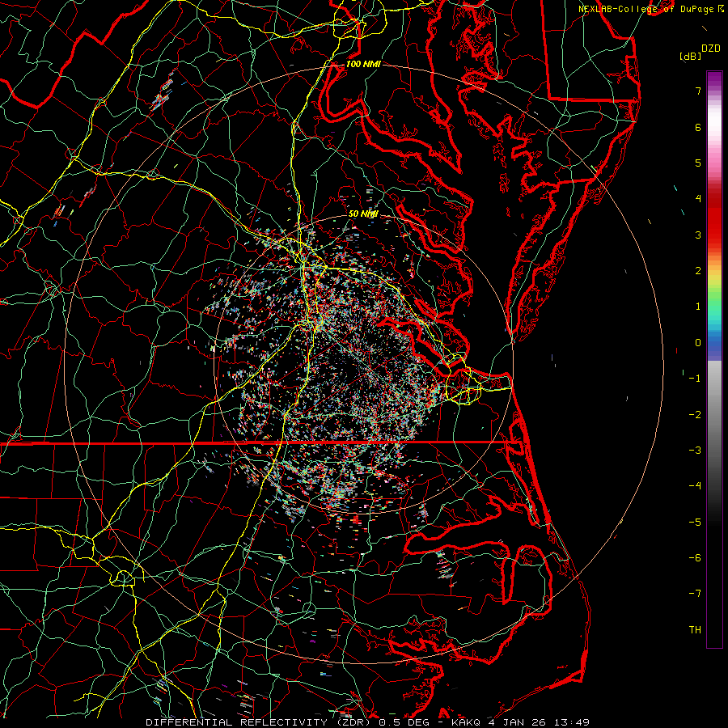Click the white-pink band of the color bar
This screenshot has height=728, width=728.
pos(714,125)
